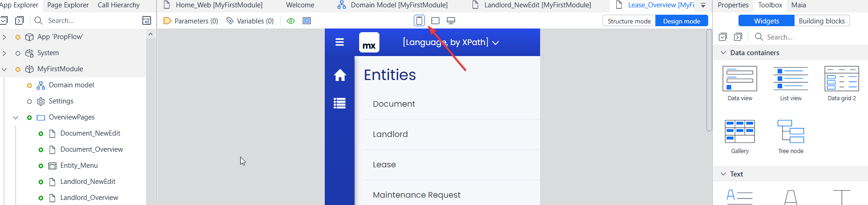
Task: Click the page editor vertical scrollbar
Action: pyautogui.click(x=709, y=80)
